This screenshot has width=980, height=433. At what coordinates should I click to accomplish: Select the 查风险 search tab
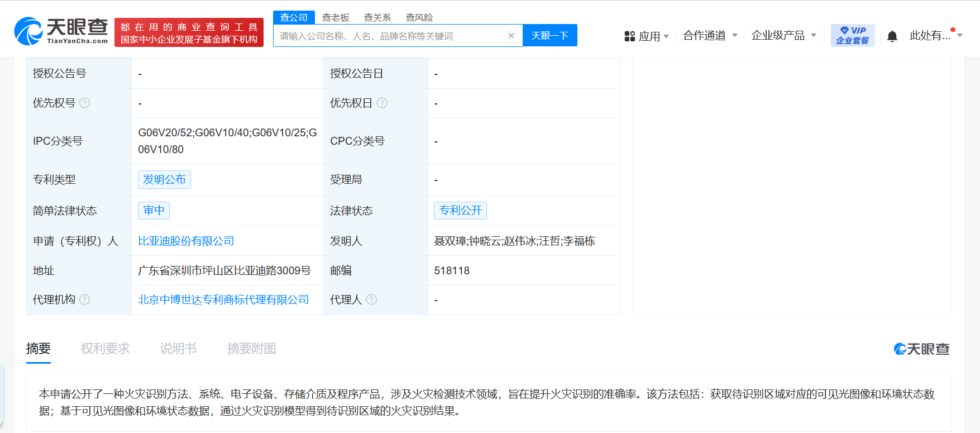(419, 17)
